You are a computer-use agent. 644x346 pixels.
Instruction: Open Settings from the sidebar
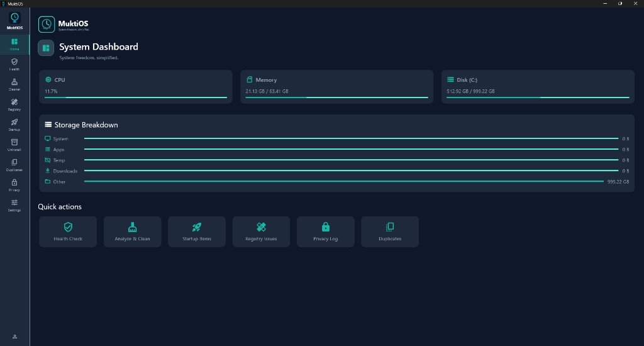point(14,206)
